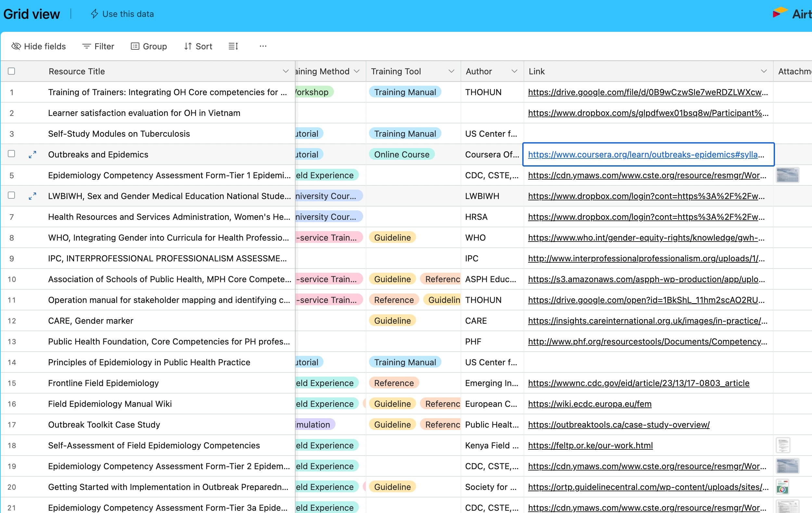Select the 'WHO' author cell
Image resolution: width=812 pixels, height=513 pixels.
(492, 238)
